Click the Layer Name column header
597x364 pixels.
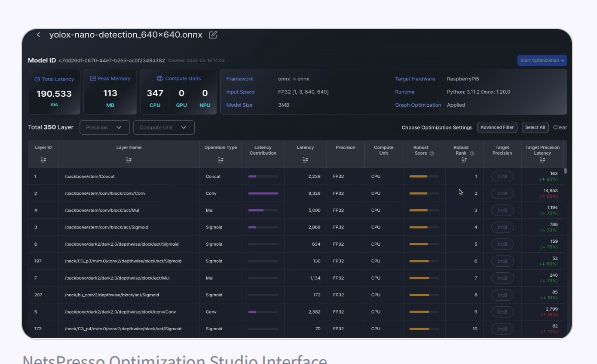[129, 148]
